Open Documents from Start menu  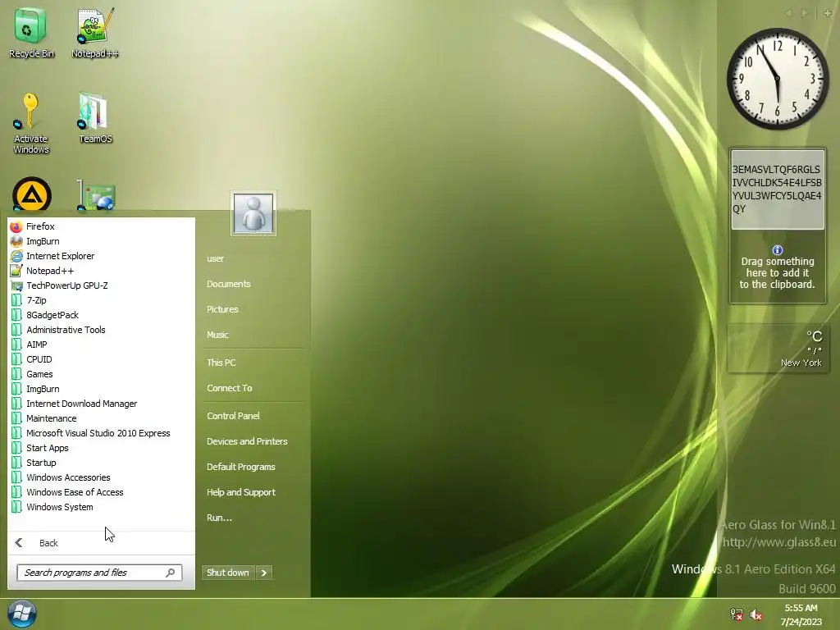229,284
